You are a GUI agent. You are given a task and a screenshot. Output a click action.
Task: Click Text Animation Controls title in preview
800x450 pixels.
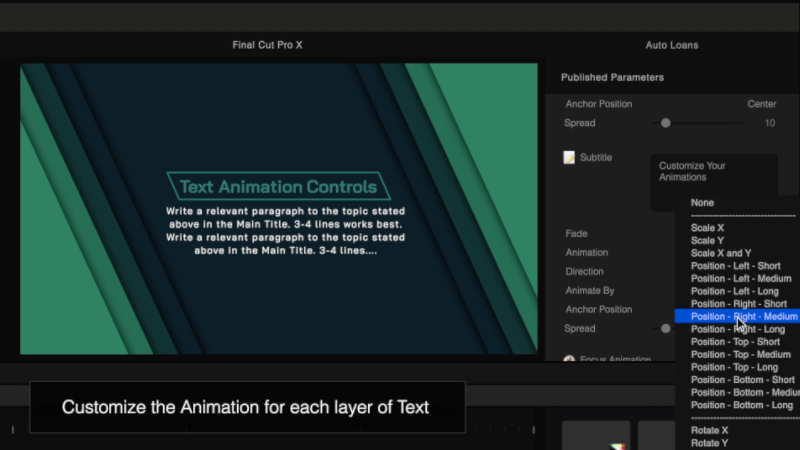click(x=278, y=187)
